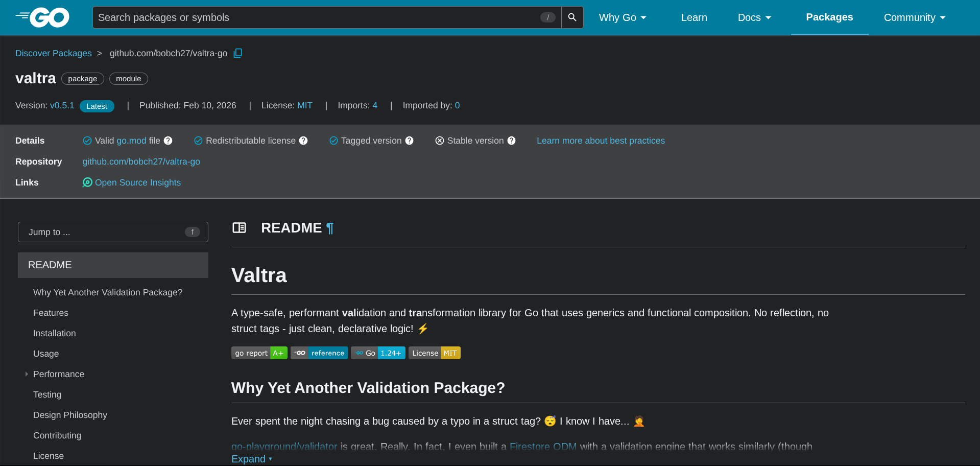This screenshot has width=980, height=466.
Task: Open the Community dropdown menu
Action: [914, 17]
